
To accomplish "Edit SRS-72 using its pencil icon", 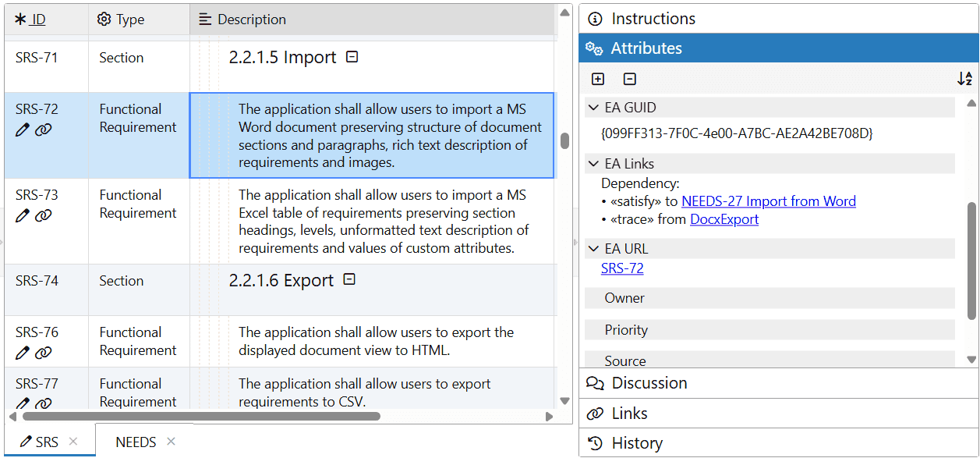I will pos(22,130).
